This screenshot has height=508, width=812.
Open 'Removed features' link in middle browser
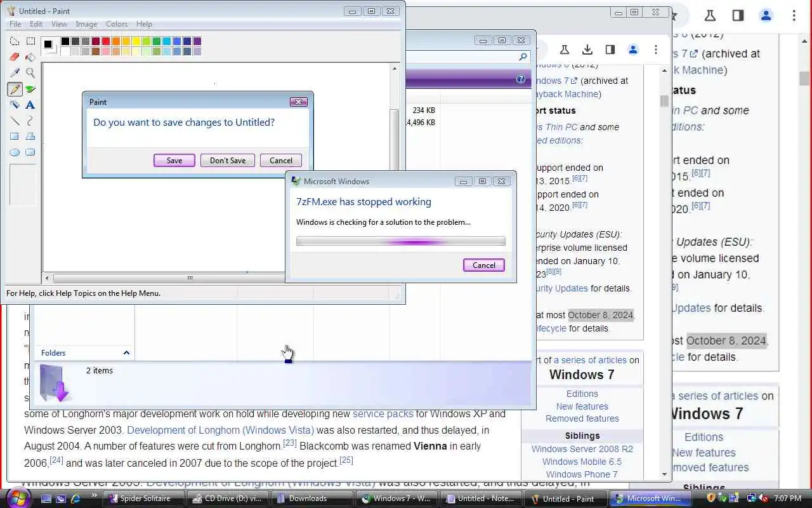click(582, 418)
